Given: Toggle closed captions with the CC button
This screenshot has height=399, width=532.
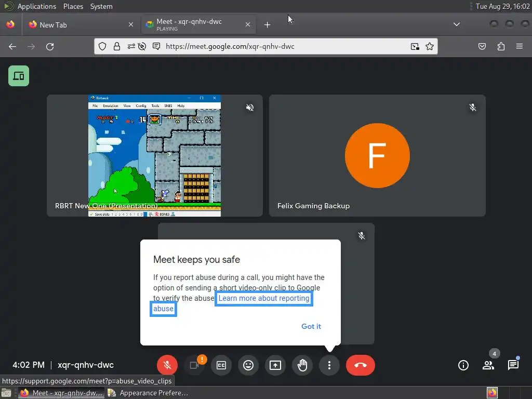Looking at the screenshot, I should 221,365.
